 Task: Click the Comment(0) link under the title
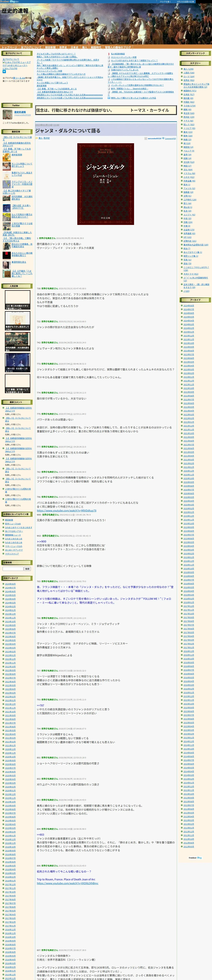pyautogui.click(x=170, y=139)
